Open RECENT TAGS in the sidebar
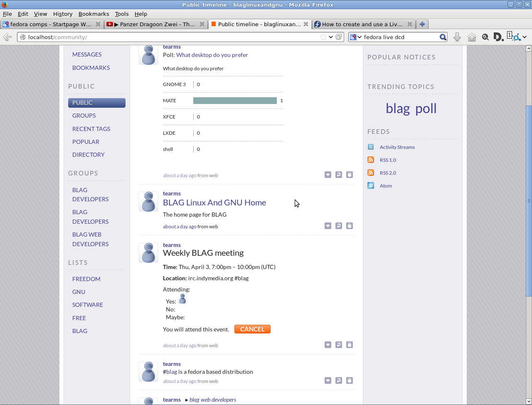The image size is (532, 405). click(x=91, y=129)
